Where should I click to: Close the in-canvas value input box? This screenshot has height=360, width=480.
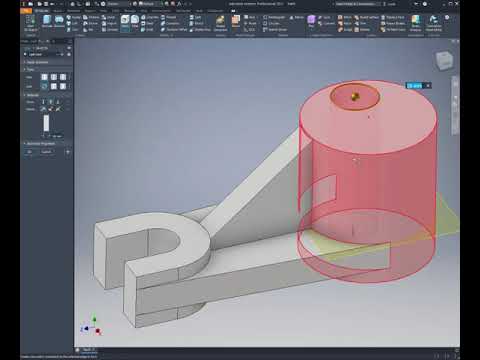click(428, 86)
